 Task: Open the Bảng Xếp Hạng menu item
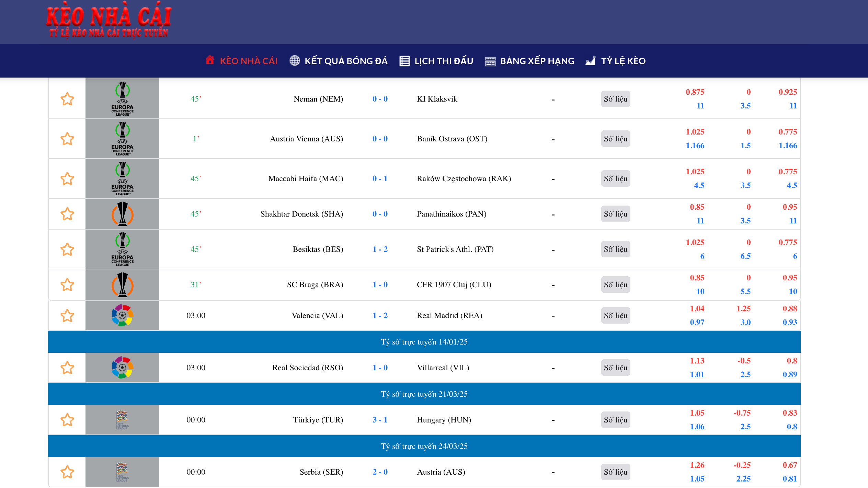(x=537, y=61)
